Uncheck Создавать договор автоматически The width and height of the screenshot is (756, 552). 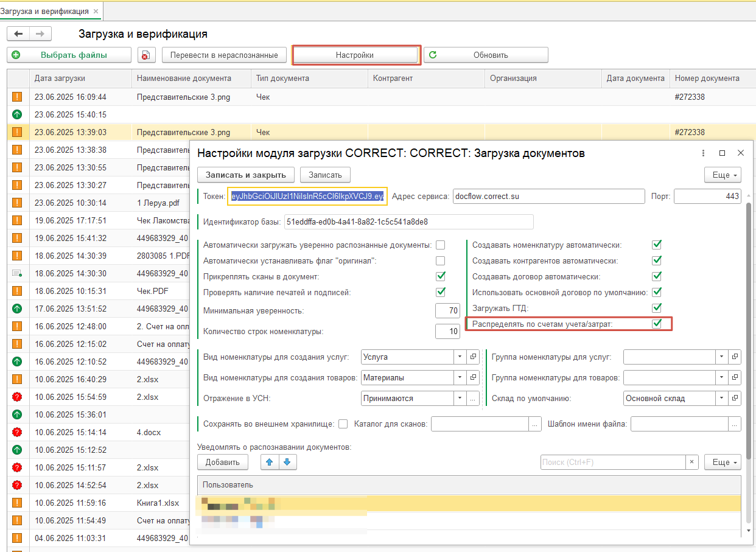pyautogui.click(x=657, y=276)
